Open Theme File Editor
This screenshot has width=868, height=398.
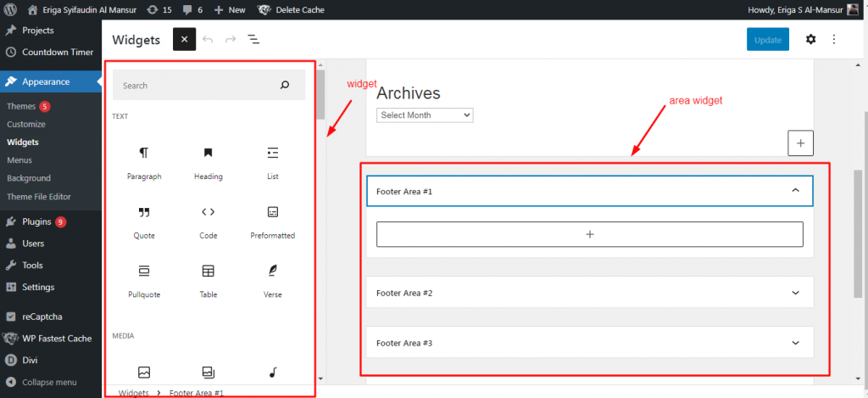pyautogui.click(x=39, y=196)
